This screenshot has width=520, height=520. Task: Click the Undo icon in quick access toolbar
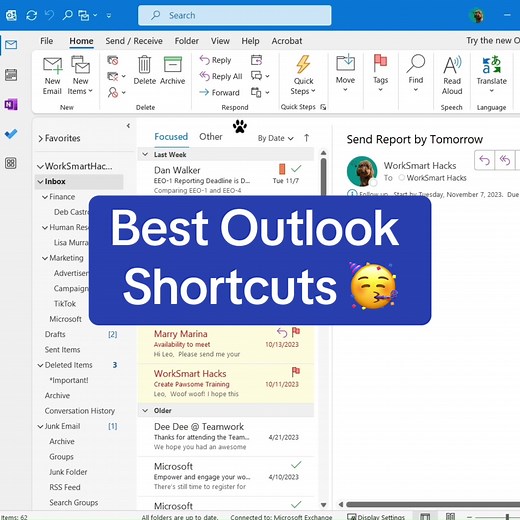[x=49, y=15]
